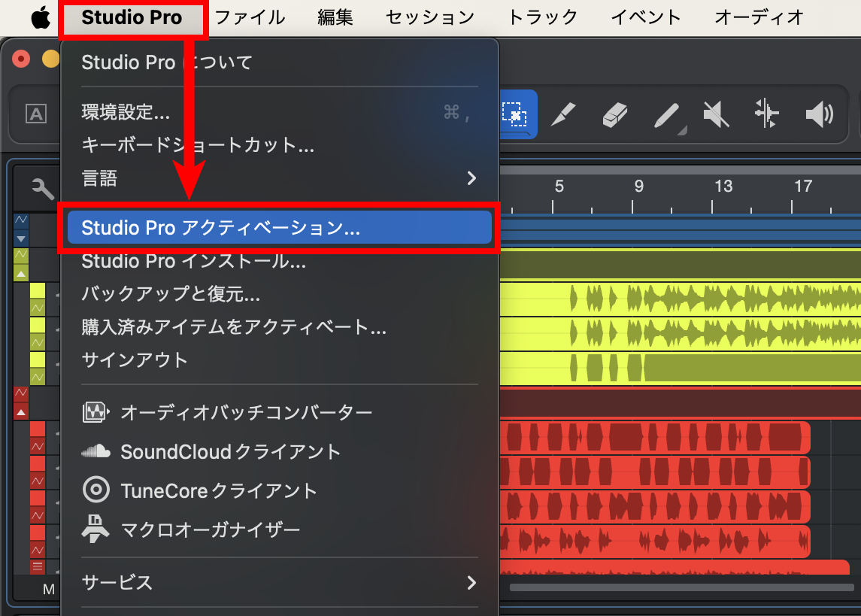Expand the 言語 submenu
The image size is (861, 616).
coord(279,178)
